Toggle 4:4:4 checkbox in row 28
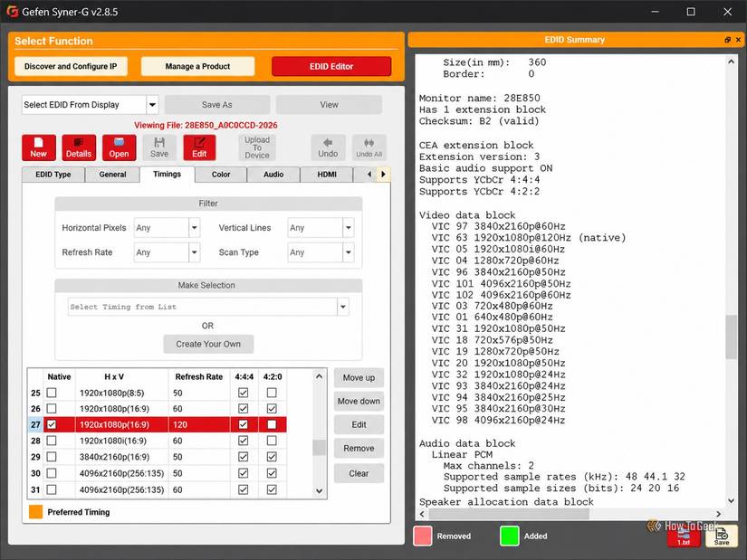This screenshot has width=747, height=560. coord(243,441)
